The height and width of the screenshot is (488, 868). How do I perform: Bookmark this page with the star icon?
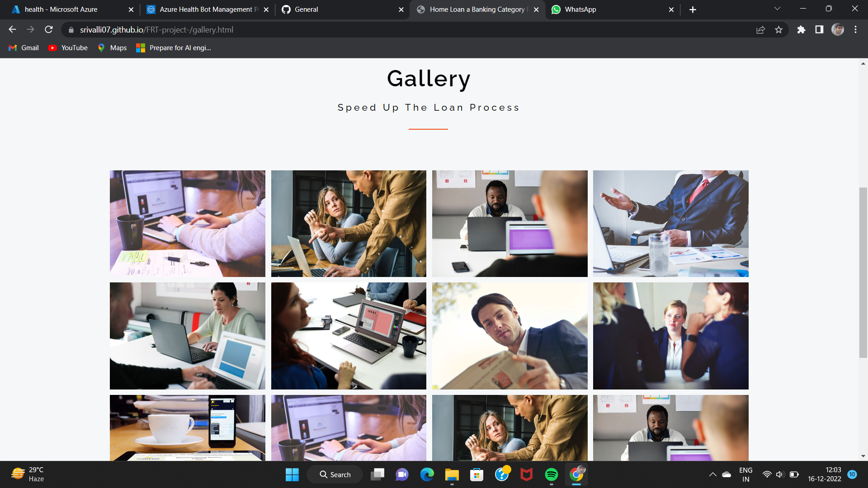click(779, 29)
